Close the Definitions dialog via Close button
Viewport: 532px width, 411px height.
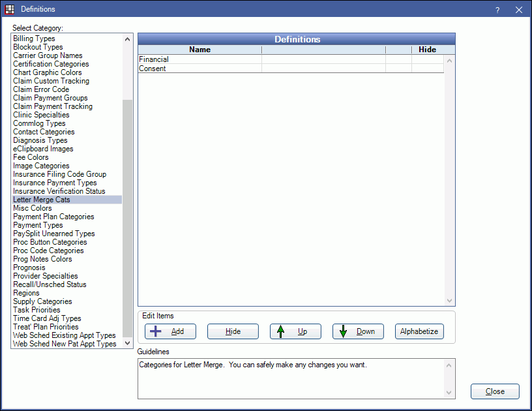495,391
